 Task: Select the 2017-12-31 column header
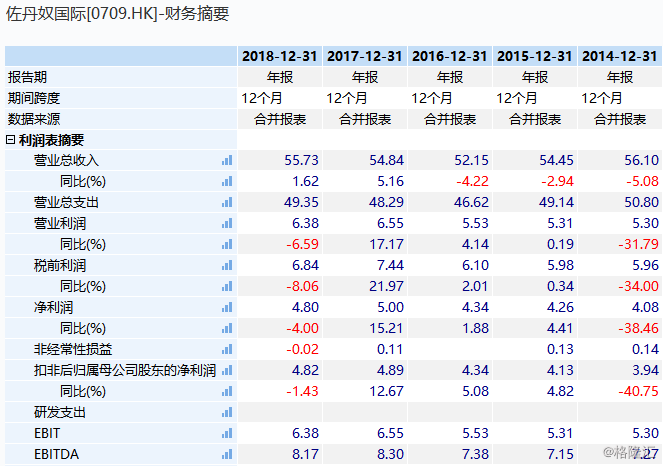click(x=365, y=56)
